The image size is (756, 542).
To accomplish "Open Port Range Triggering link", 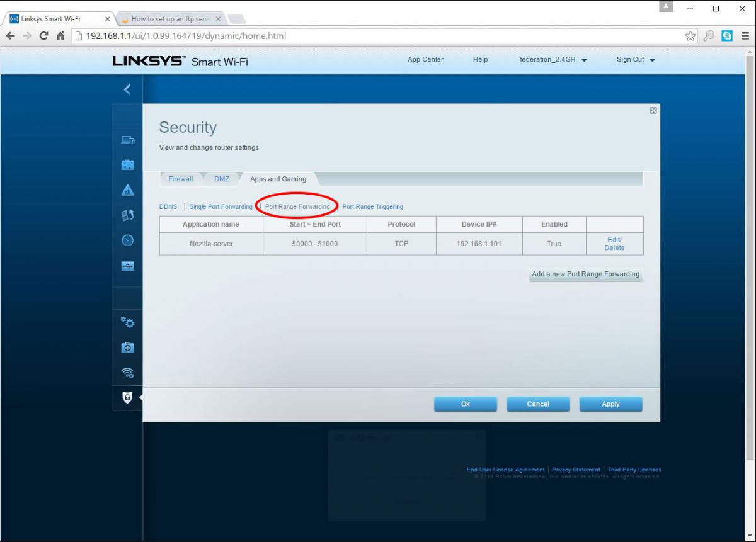I will (372, 207).
